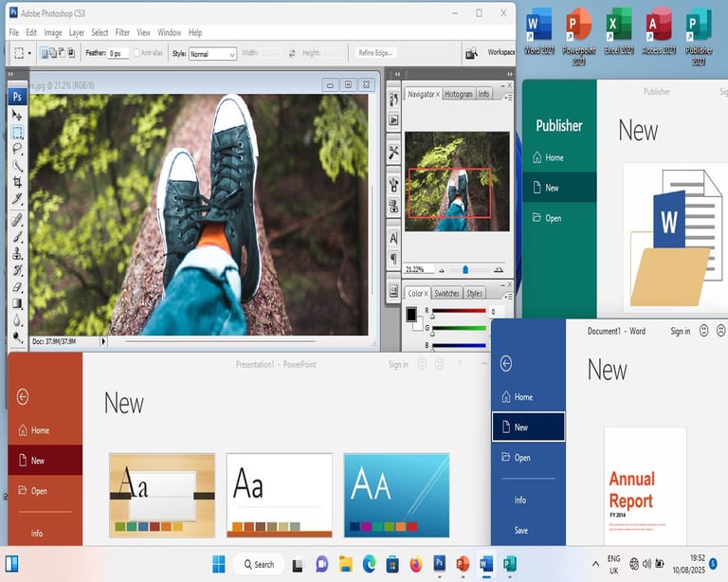Click Sign in in Word window
This screenshot has height=582, width=728.
click(x=681, y=331)
